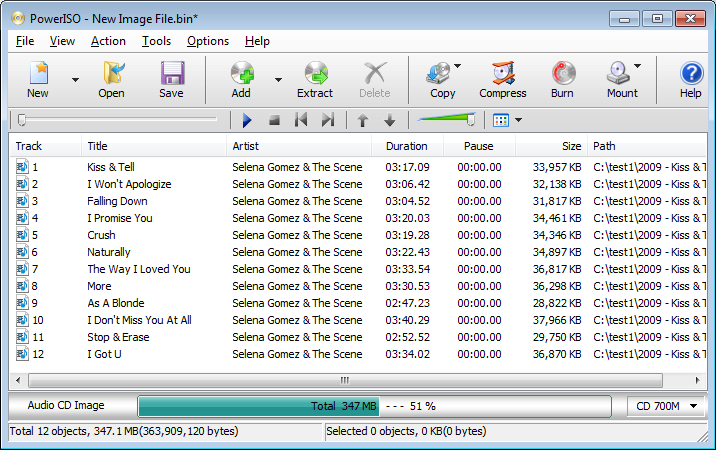This screenshot has height=450, width=716.
Task: Select the track Falling Down
Action: point(117,201)
